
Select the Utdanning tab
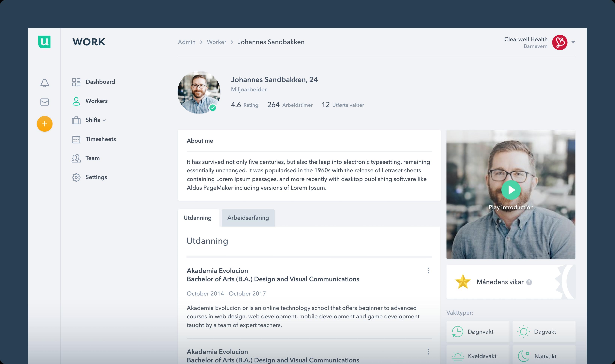pyautogui.click(x=198, y=218)
